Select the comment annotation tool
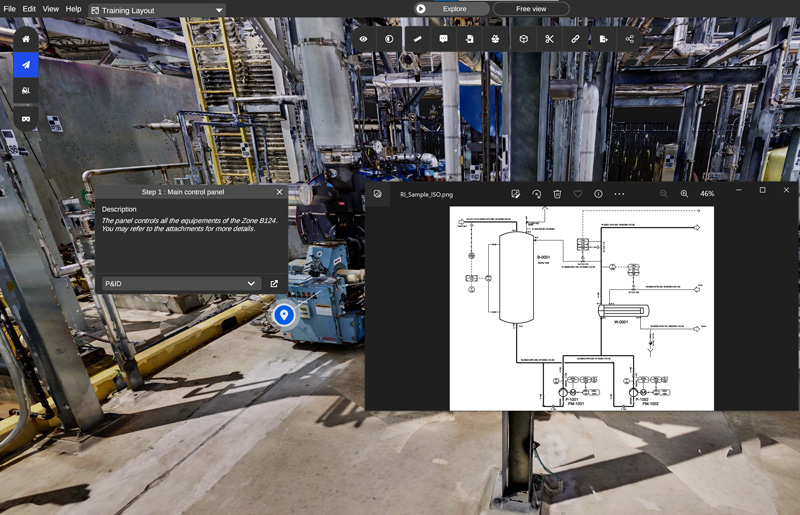This screenshot has width=800, height=515. pyautogui.click(x=443, y=39)
